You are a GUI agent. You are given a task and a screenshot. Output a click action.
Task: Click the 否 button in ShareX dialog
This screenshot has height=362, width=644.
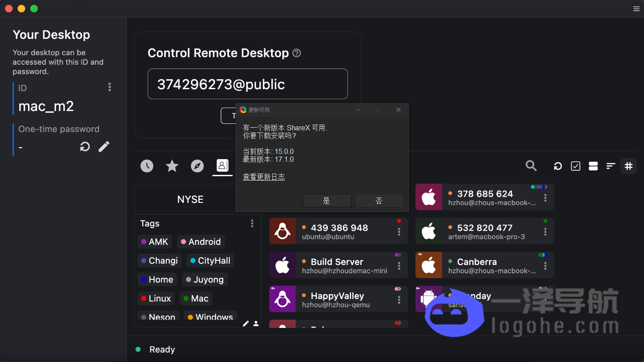point(379,201)
